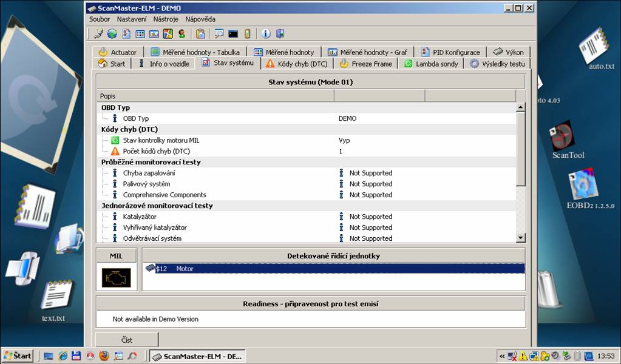
Task: Click the clipboard icon in toolbar
Action: (200, 34)
